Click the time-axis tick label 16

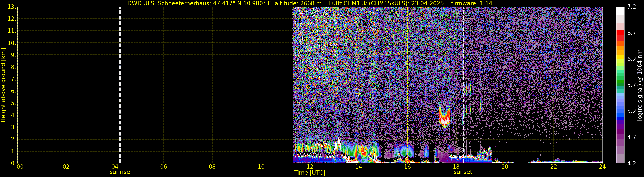coord(407,167)
